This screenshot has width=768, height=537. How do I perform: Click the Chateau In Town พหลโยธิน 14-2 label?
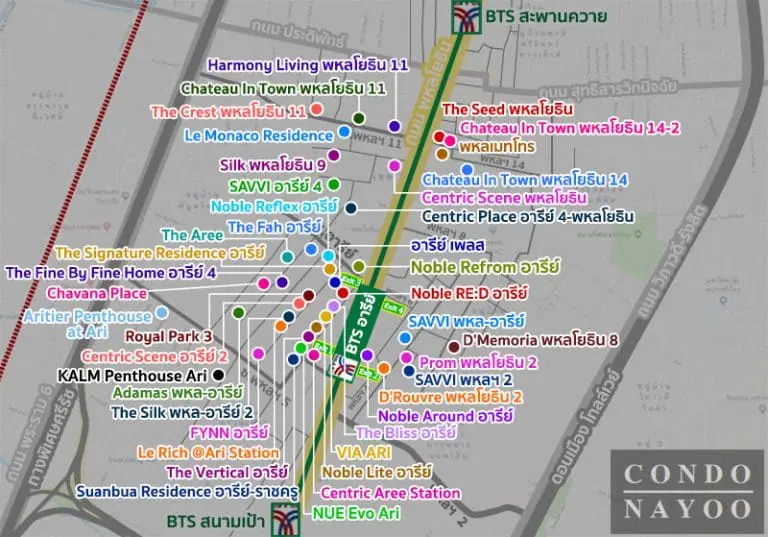[570, 128]
